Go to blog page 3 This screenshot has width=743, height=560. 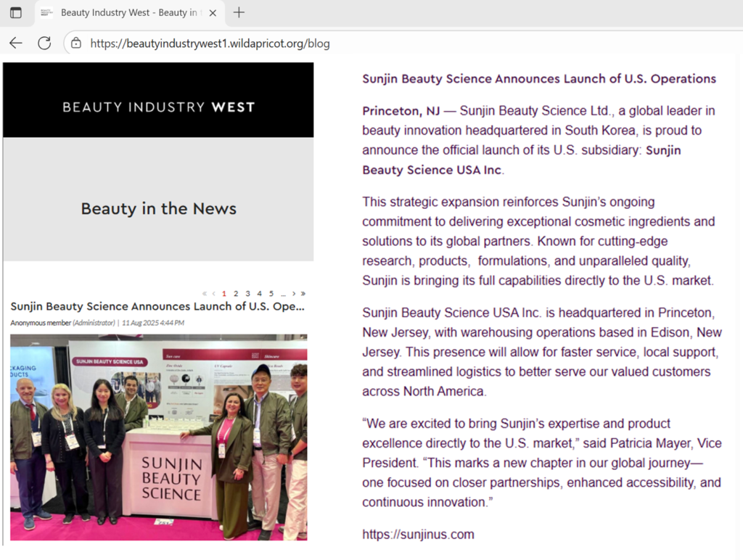click(247, 294)
